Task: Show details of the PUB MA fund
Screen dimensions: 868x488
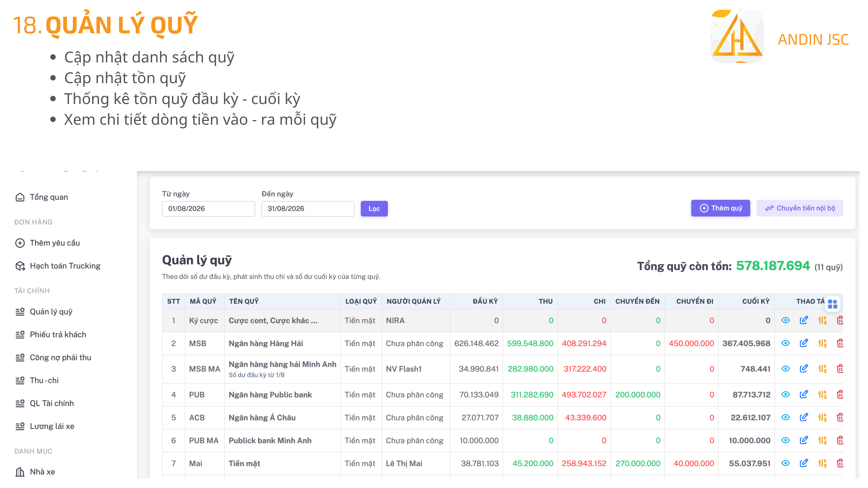Action: tap(785, 440)
